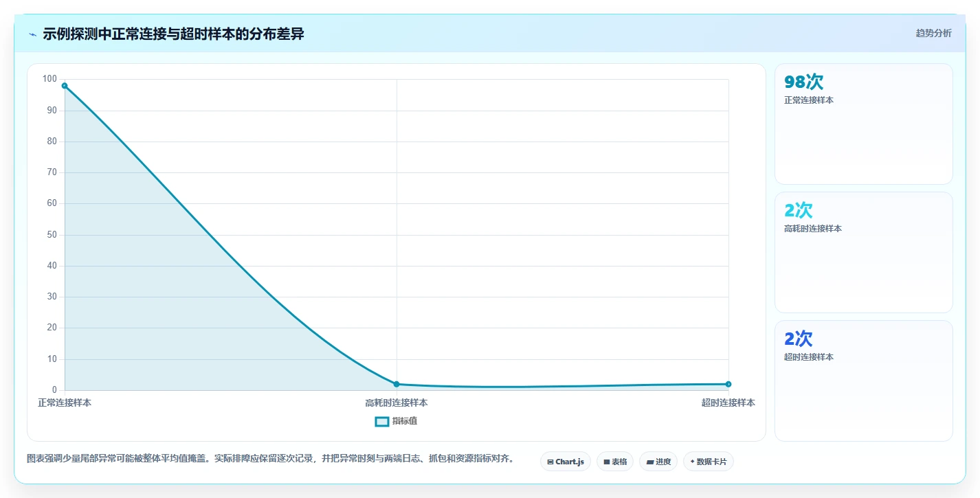Viewport: 980px width, 498px height.
Task: Click the 98次 value card
Action: click(x=864, y=124)
